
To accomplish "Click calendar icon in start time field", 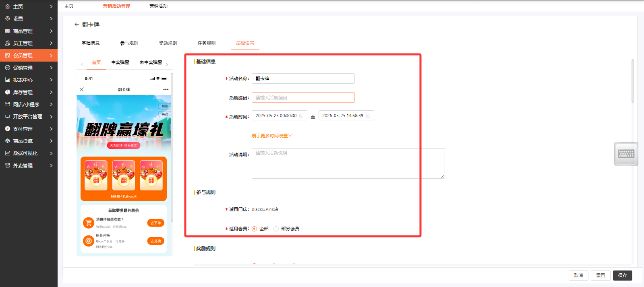I will [301, 116].
